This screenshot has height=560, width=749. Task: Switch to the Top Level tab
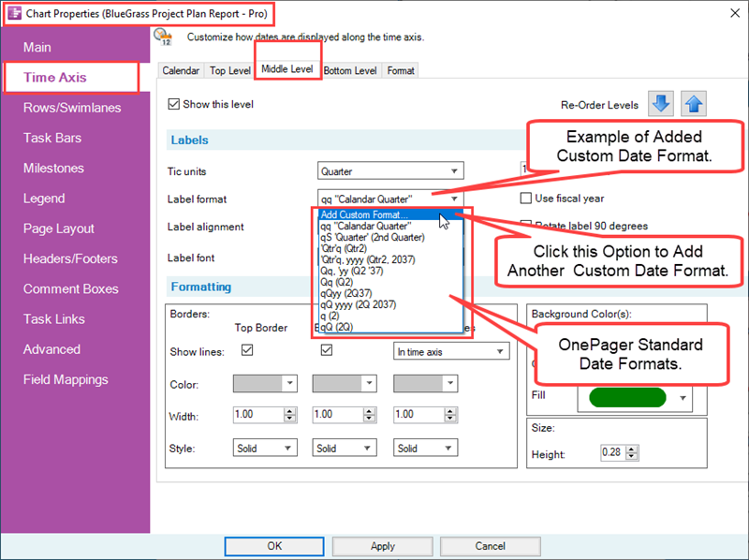point(229,71)
